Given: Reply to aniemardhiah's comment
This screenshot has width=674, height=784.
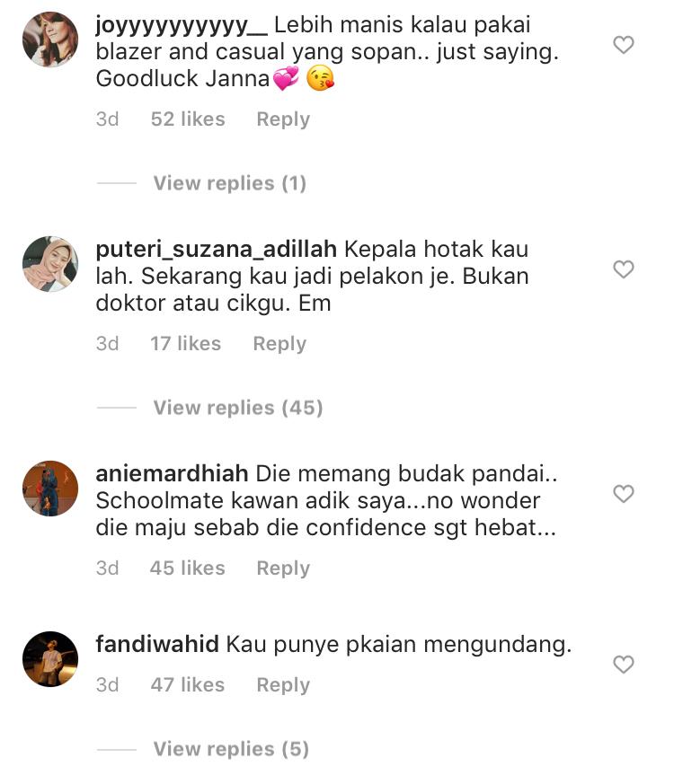Looking at the screenshot, I should click(x=283, y=568).
